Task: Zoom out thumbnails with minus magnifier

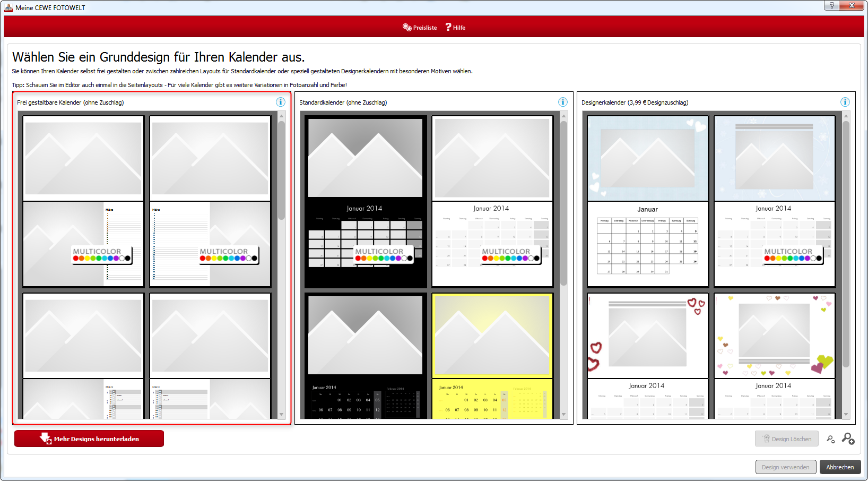Action: (831, 439)
